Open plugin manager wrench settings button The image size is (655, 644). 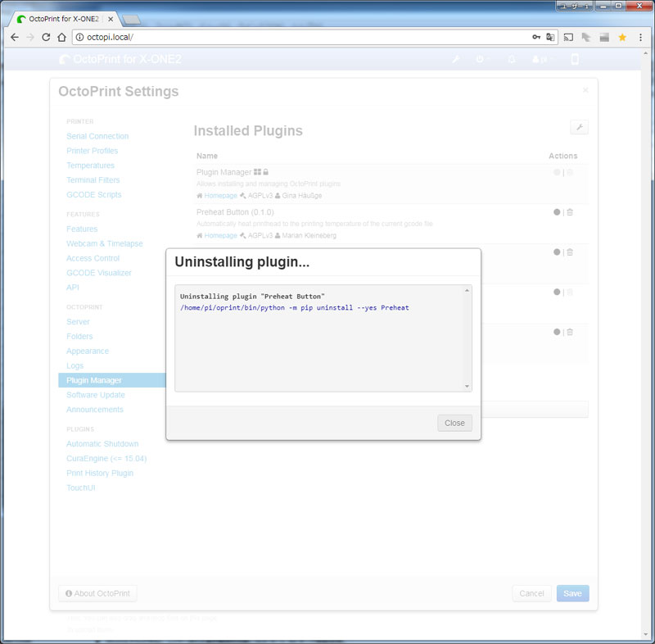click(579, 127)
